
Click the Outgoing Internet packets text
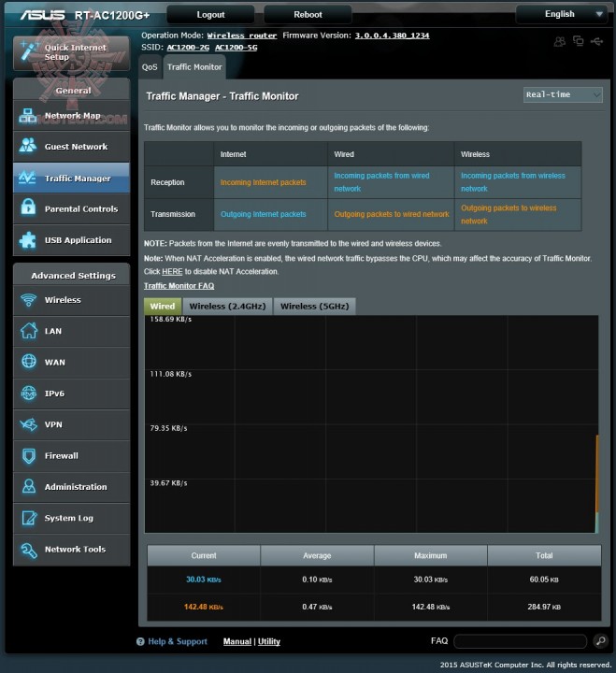pos(264,214)
